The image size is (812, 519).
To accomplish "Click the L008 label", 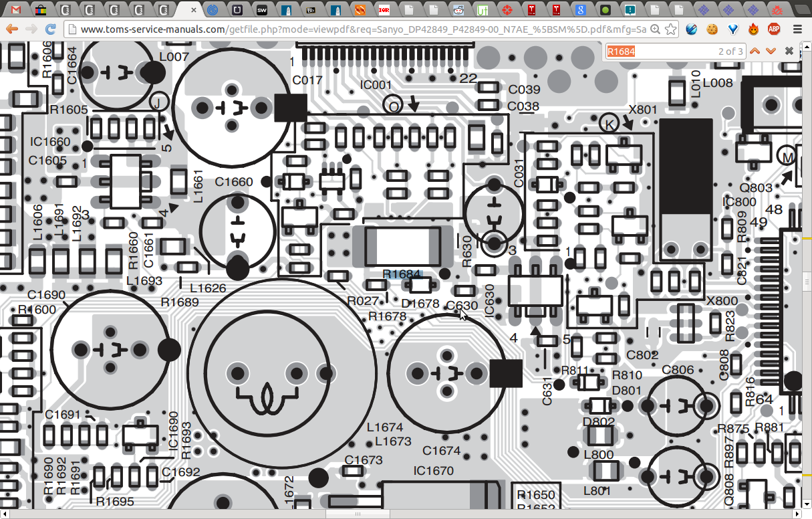I will tap(718, 83).
